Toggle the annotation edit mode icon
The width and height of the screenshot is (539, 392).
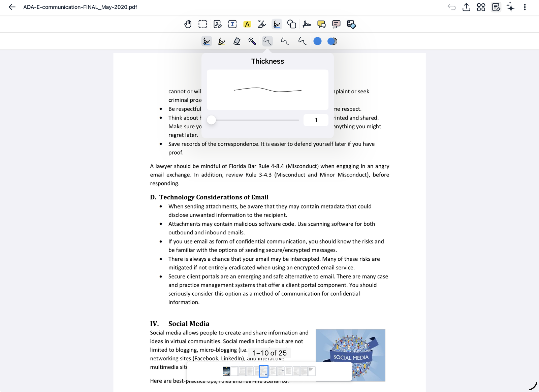[x=496, y=7]
